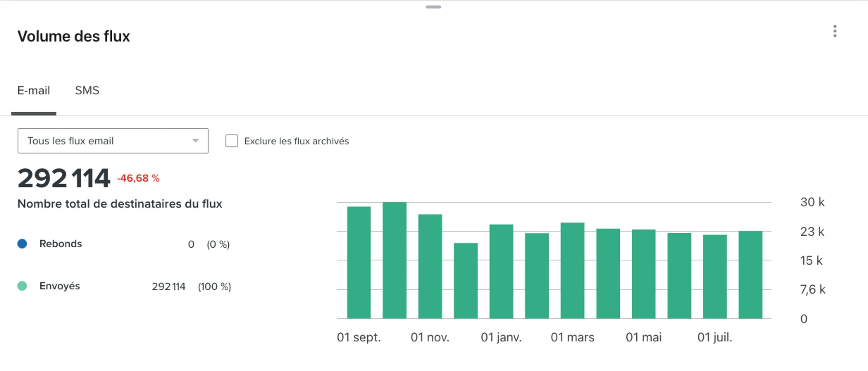Click the drag handle above the card
868x371 pixels.
433,7
